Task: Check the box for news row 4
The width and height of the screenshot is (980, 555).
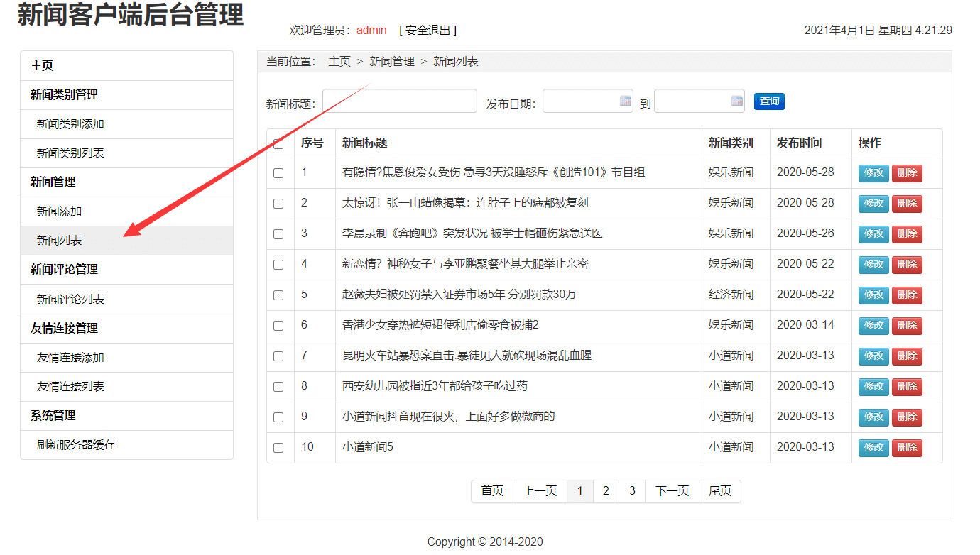Action: click(278, 265)
